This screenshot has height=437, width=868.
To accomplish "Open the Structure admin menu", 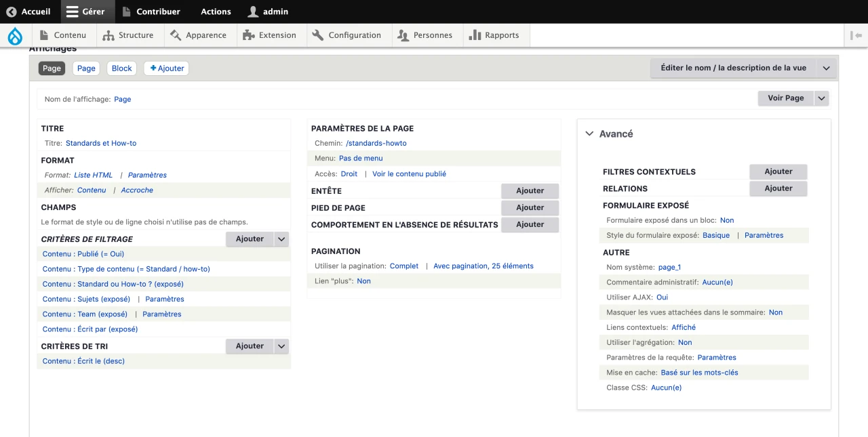I will pos(127,35).
